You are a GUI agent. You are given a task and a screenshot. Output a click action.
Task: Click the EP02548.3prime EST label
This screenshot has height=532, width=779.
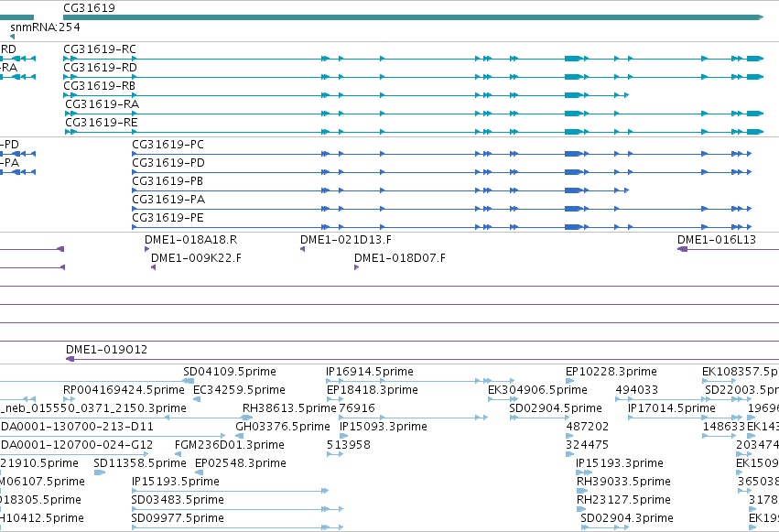coord(241,463)
